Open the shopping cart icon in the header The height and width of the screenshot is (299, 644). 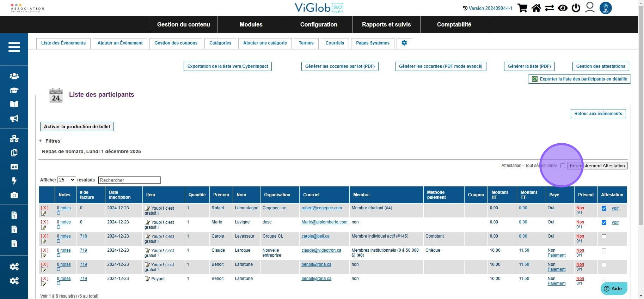click(x=522, y=8)
